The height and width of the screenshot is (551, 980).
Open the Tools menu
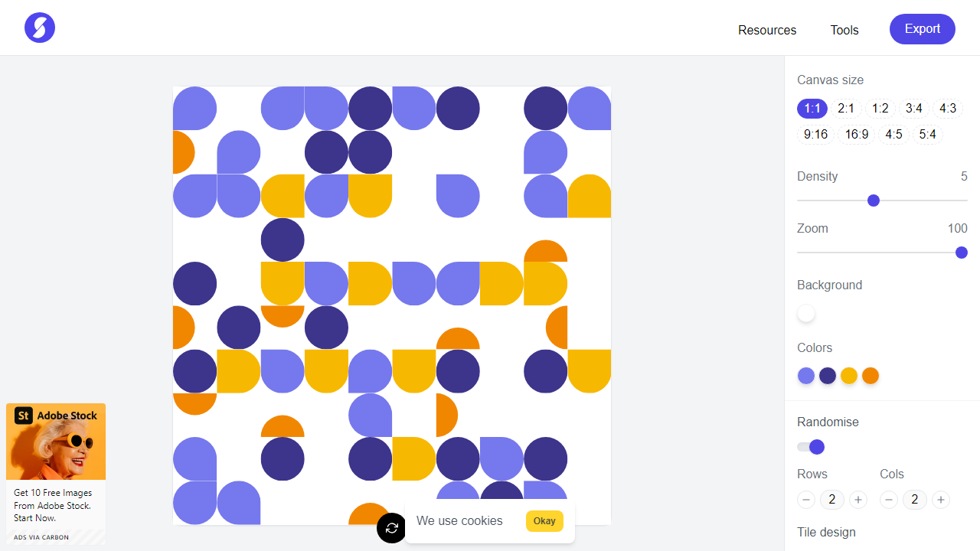click(x=844, y=30)
